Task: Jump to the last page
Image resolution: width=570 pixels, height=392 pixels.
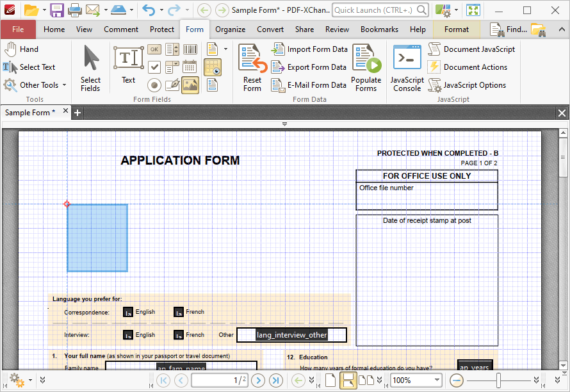Action: [x=276, y=380]
